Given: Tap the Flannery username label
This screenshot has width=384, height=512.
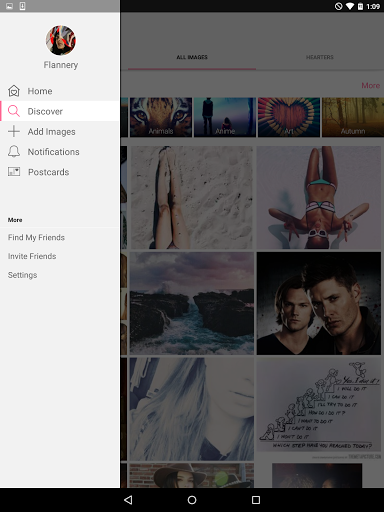Looking at the screenshot, I should coord(61,65).
